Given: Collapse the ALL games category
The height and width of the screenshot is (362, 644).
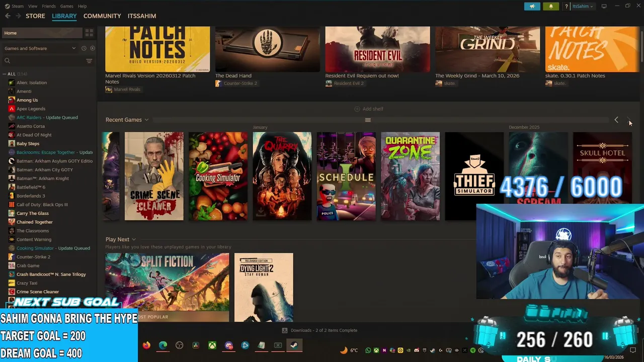Looking at the screenshot, I should 5,74.
